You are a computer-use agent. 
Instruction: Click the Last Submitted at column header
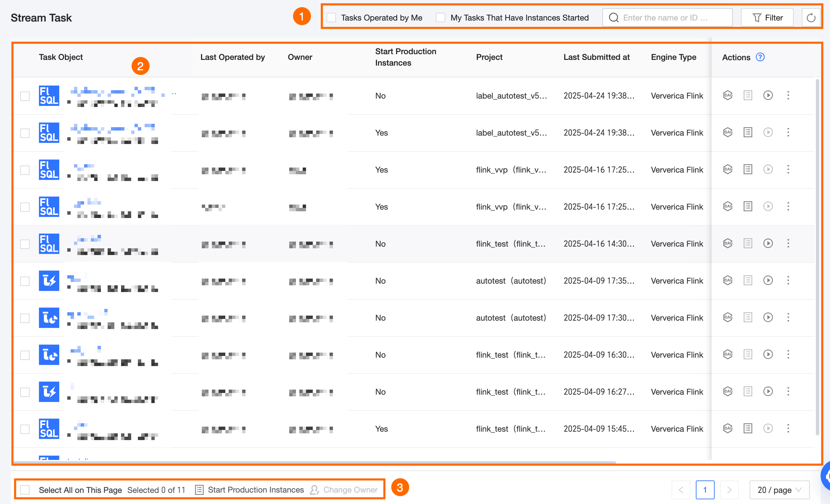pos(596,57)
